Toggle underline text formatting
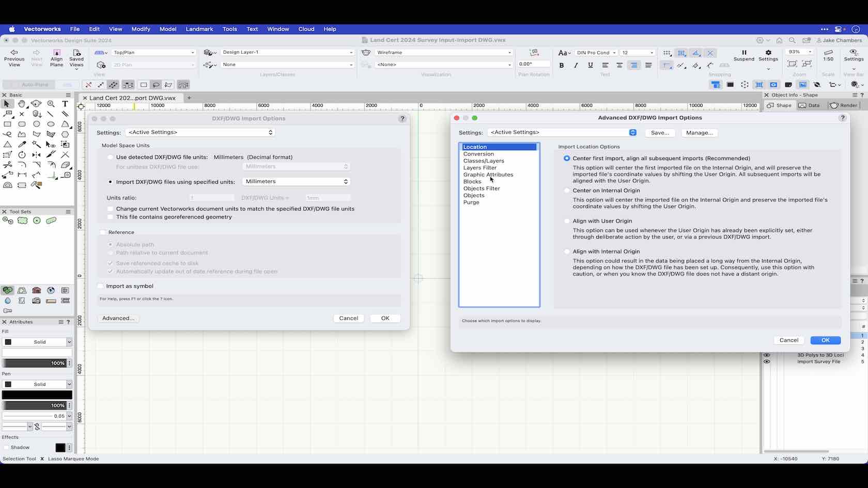 pyautogui.click(x=591, y=66)
